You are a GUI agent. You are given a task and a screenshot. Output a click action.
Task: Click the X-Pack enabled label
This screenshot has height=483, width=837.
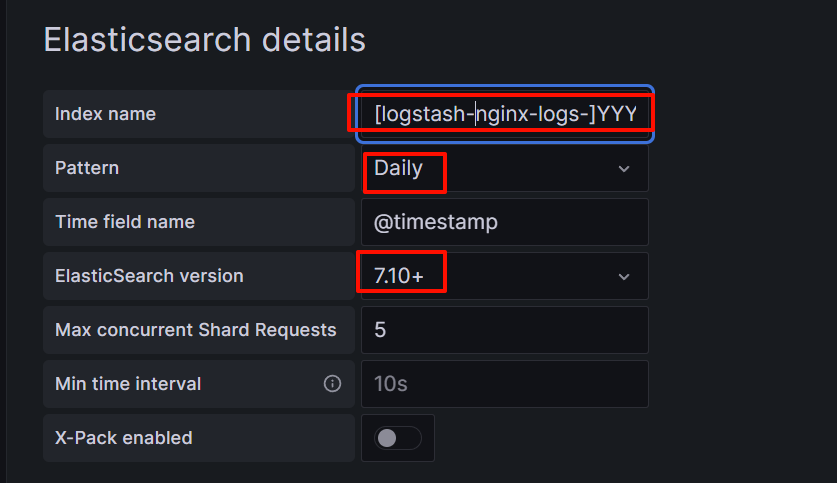124,438
